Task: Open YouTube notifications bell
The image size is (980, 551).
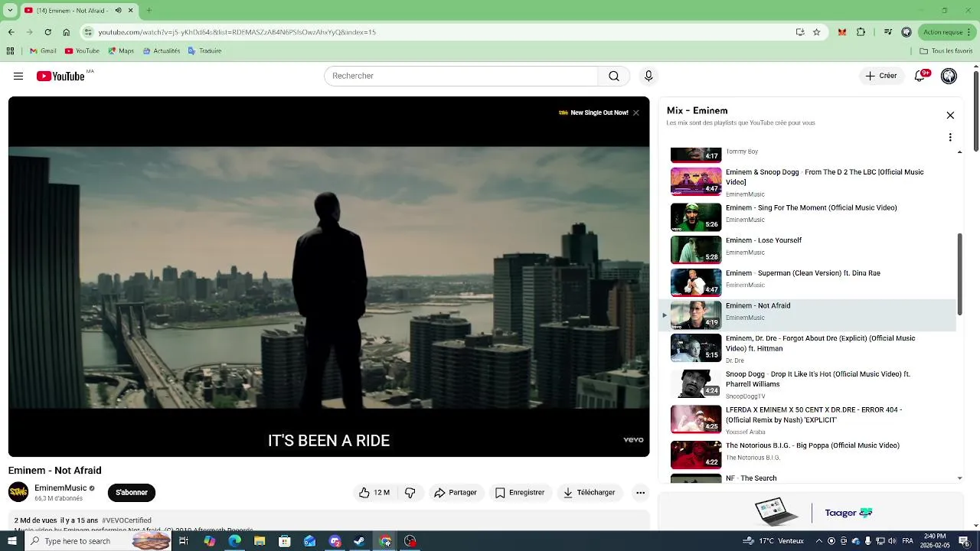Action: click(920, 76)
